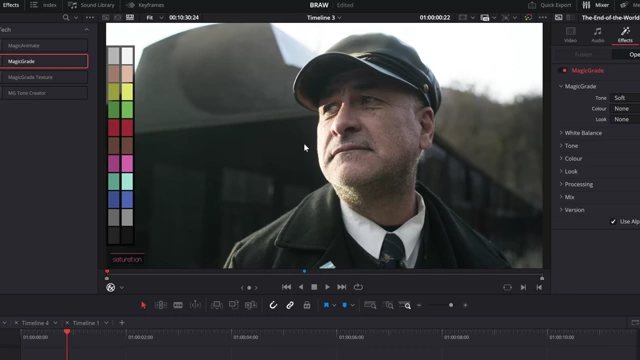
Task: Toggle timeline snapping magnet icon
Action: click(x=273, y=305)
